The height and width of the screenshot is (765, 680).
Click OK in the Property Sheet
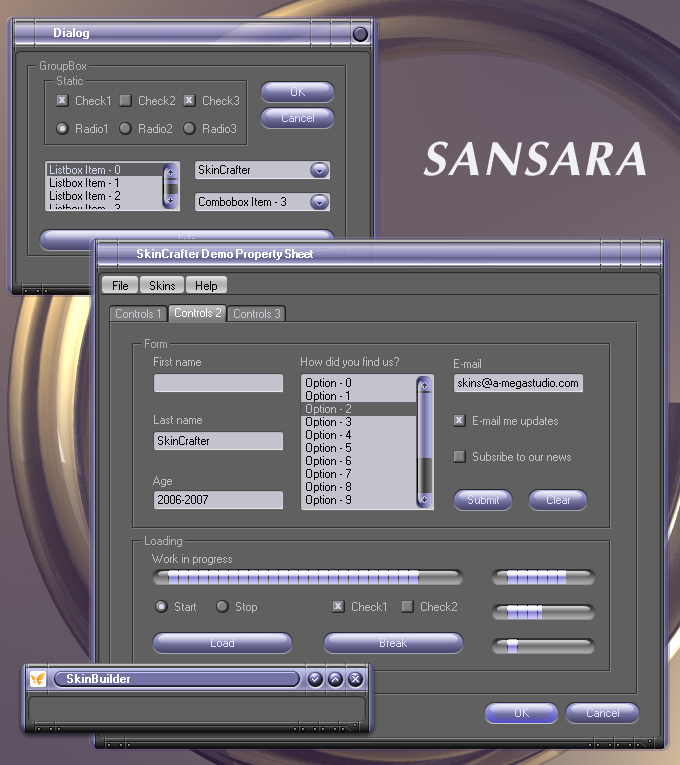click(521, 713)
